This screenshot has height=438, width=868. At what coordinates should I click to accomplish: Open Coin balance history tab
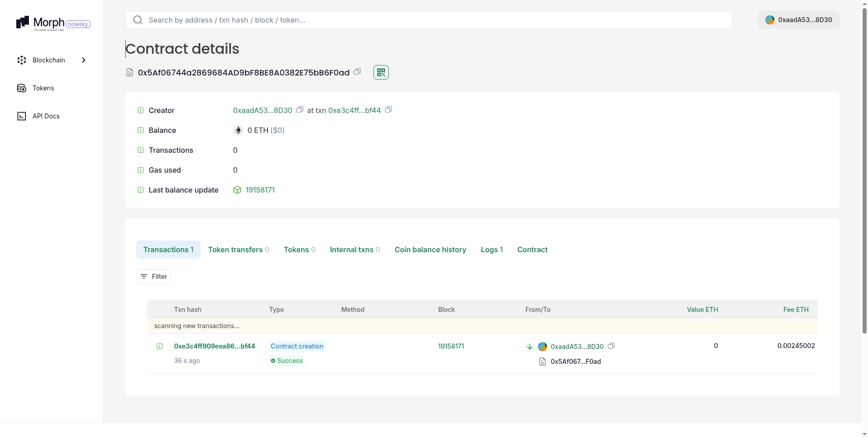point(430,250)
